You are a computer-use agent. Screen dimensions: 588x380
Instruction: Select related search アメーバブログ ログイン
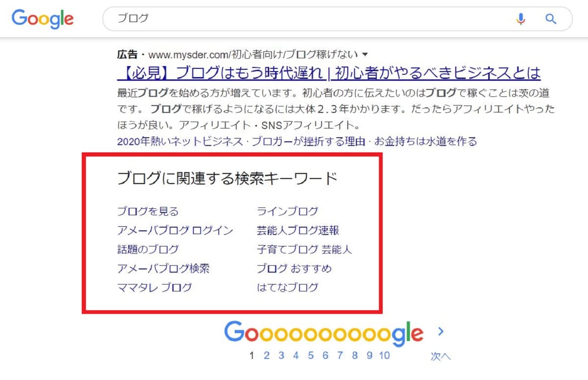tap(175, 230)
